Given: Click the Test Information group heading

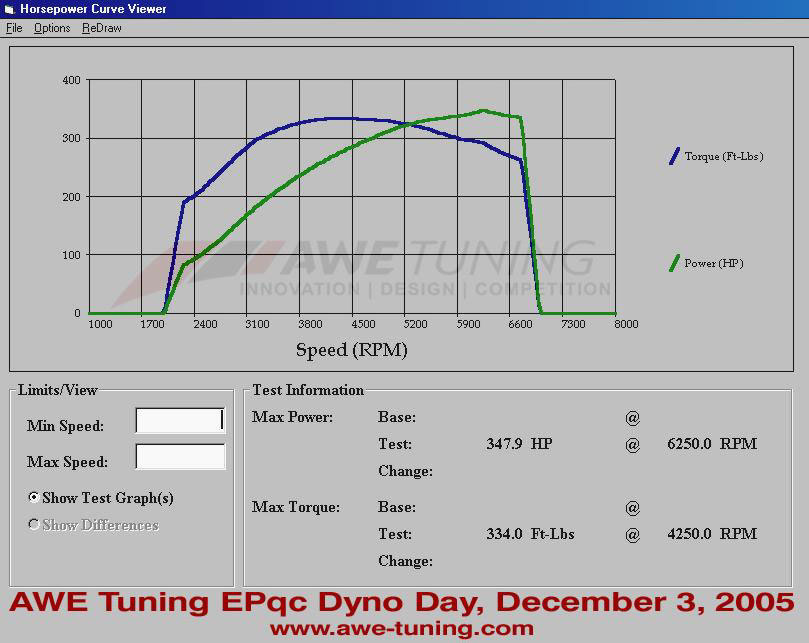Looking at the screenshot, I should (308, 390).
